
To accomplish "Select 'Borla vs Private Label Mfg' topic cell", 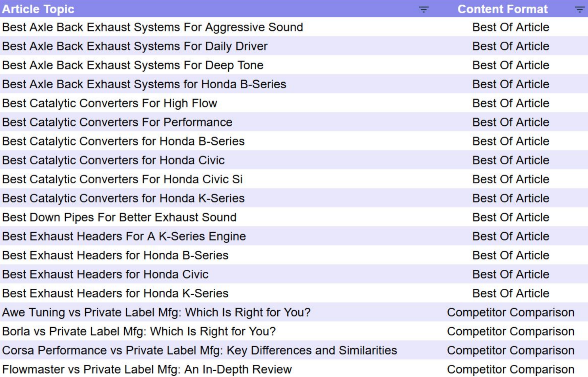I will (x=139, y=331).
